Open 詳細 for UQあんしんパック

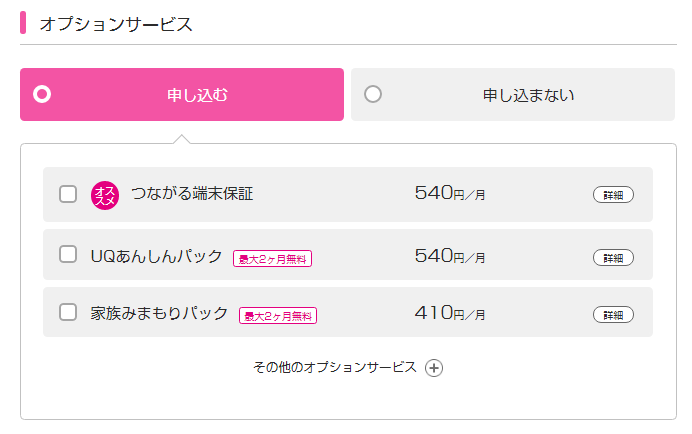tap(613, 258)
